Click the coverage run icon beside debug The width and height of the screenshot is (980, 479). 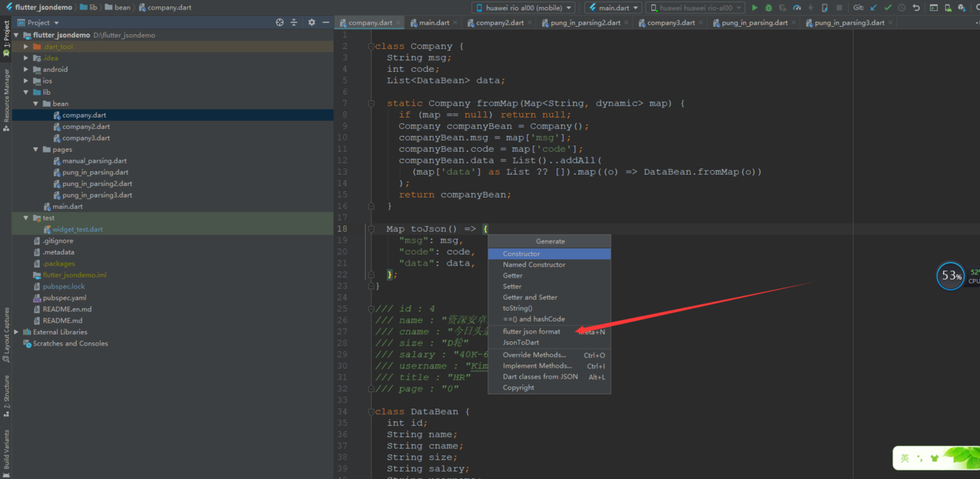coord(782,8)
